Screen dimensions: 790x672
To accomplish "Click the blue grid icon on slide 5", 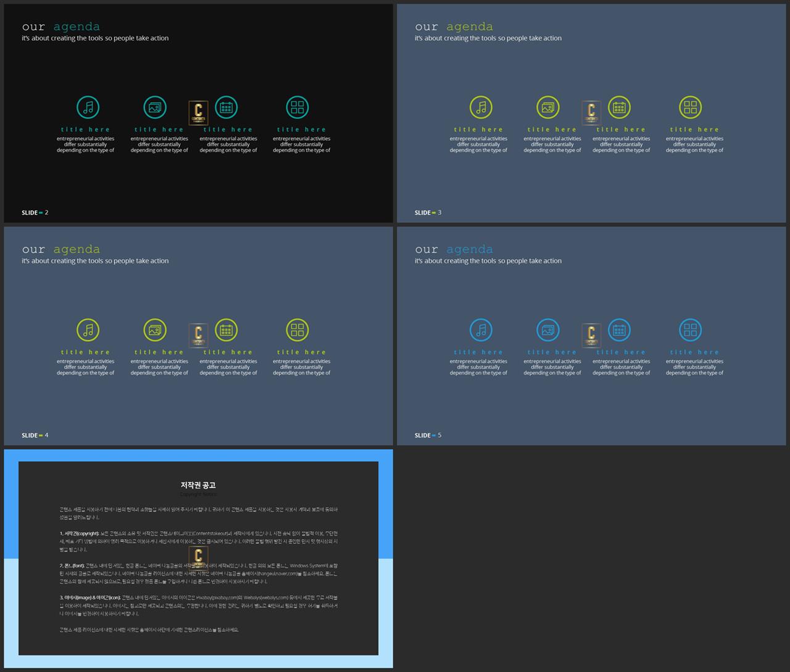I will [x=691, y=330].
